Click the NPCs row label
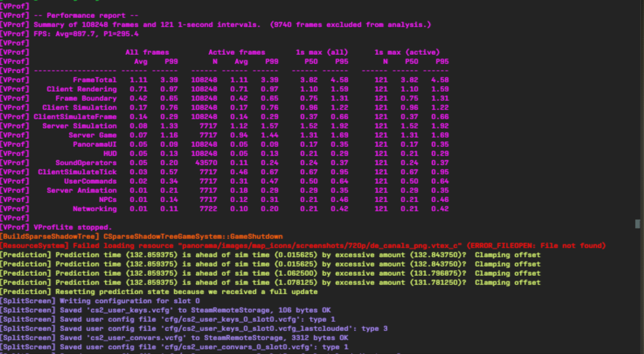Image resolution: width=644 pixels, height=354 pixels. 107,200
